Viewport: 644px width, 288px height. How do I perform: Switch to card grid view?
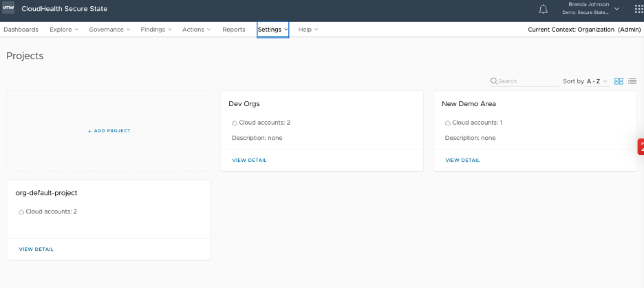pyautogui.click(x=619, y=81)
